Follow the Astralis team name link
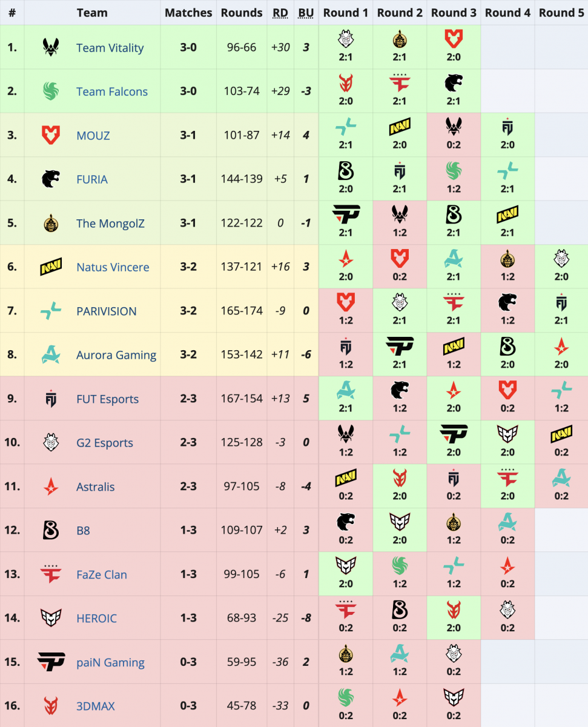This screenshot has height=727, width=588. [x=95, y=486]
